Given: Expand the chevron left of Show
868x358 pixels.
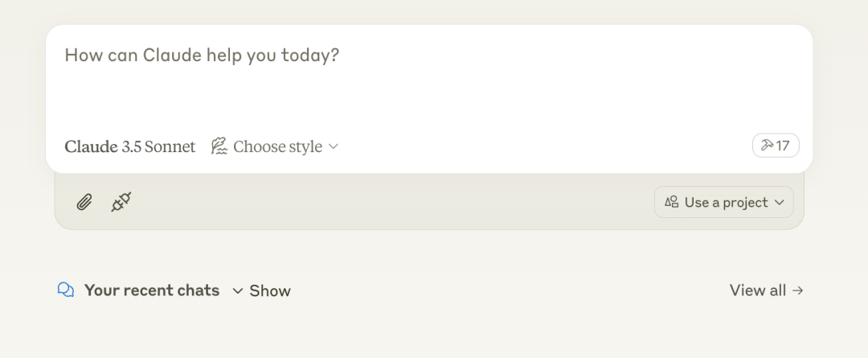Looking at the screenshot, I should click(238, 290).
